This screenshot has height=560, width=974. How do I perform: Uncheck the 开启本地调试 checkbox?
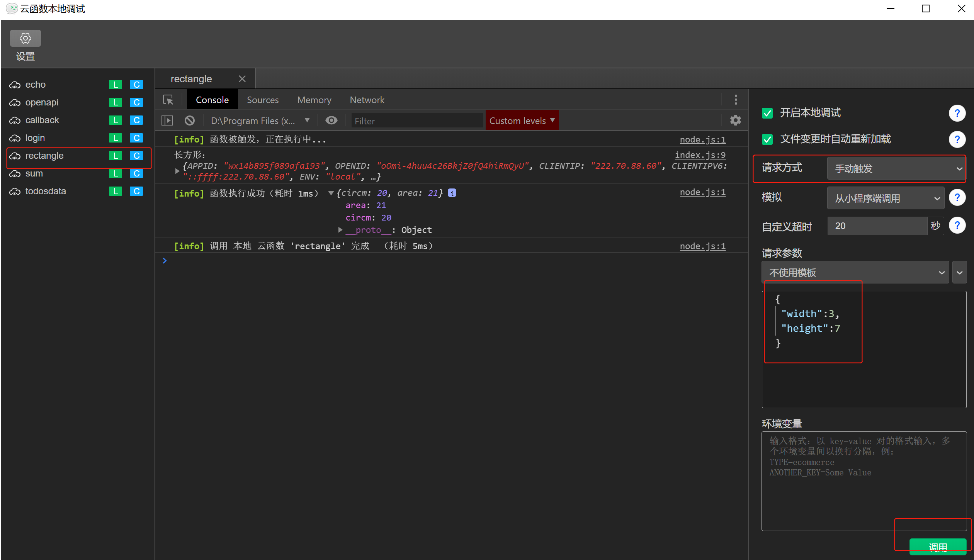click(767, 113)
